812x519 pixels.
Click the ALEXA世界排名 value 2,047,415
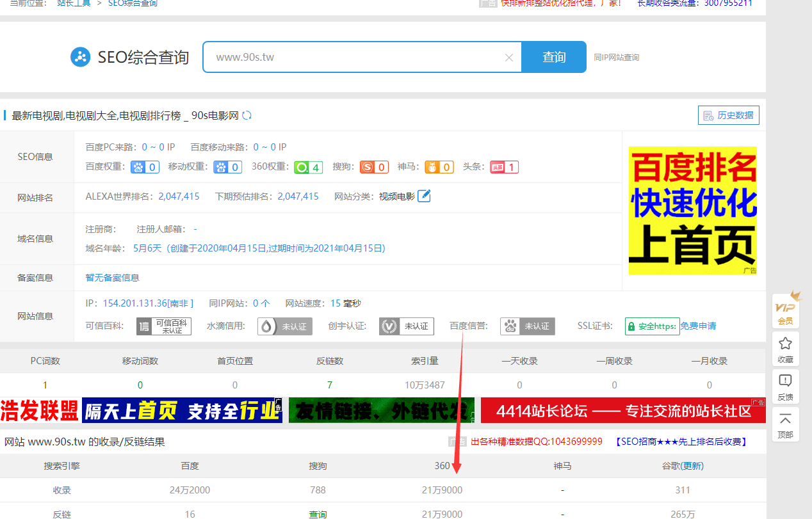click(x=179, y=196)
